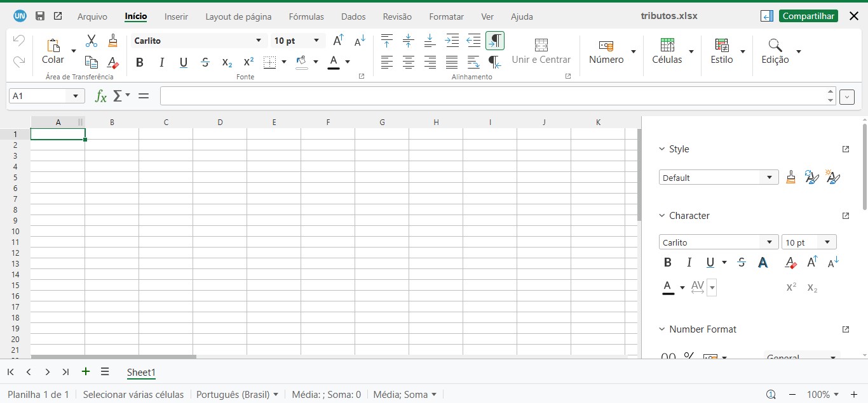Image resolution: width=868 pixels, height=403 pixels.
Task: Switch to the Inserir ribbon tab
Action: pyautogui.click(x=176, y=17)
